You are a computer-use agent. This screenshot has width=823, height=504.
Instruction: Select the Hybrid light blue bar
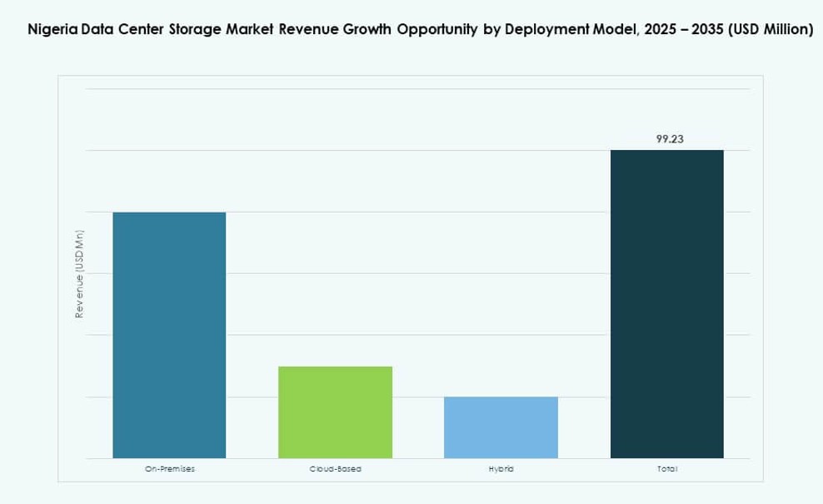(501, 427)
